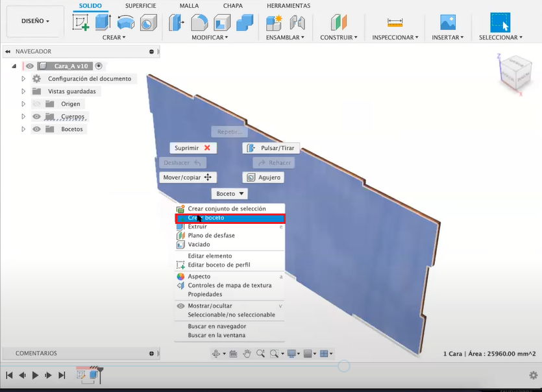Screen dimensions: 542x392
Task: Expand Configuración del documento node
Action: pos(23,79)
